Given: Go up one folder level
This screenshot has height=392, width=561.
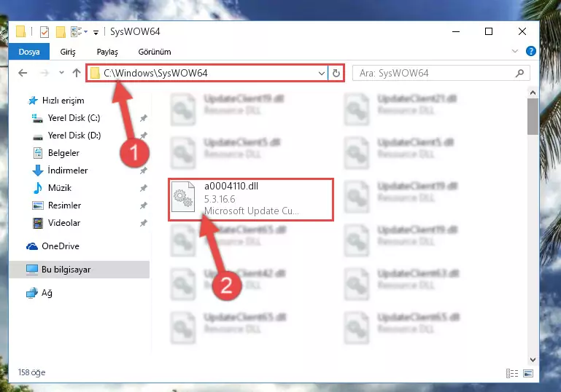Looking at the screenshot, I should pos(76,73).
